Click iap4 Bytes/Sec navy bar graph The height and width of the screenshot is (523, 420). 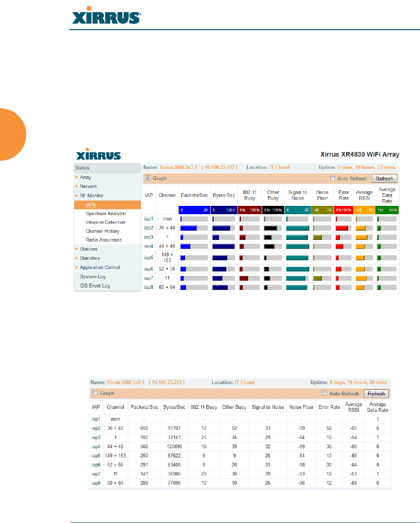(223, 247)
